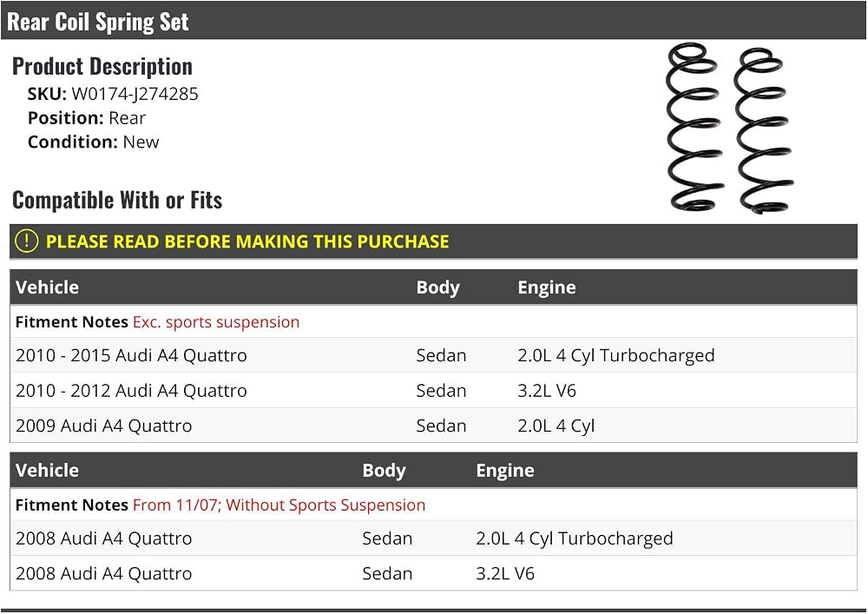Select the 2008 Audi A4 2.0L Turbocharged row
Screen dimensions: 868x614
tap(433, 538)
